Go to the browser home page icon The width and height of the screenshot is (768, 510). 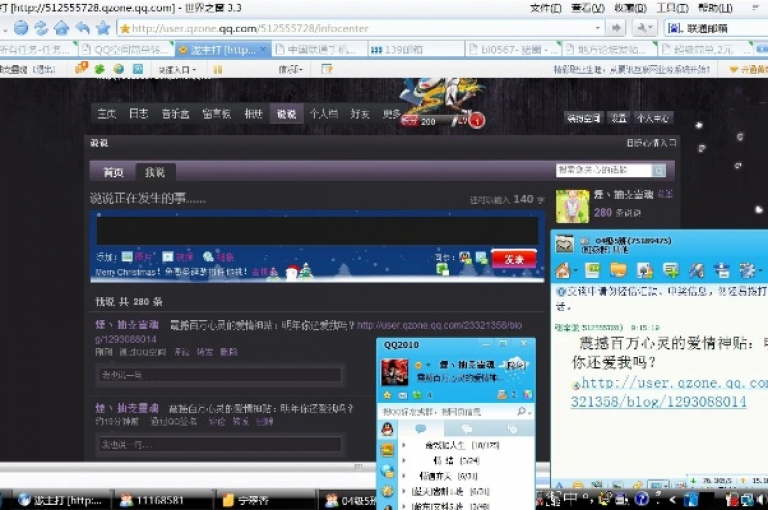(x=61, y=28)
